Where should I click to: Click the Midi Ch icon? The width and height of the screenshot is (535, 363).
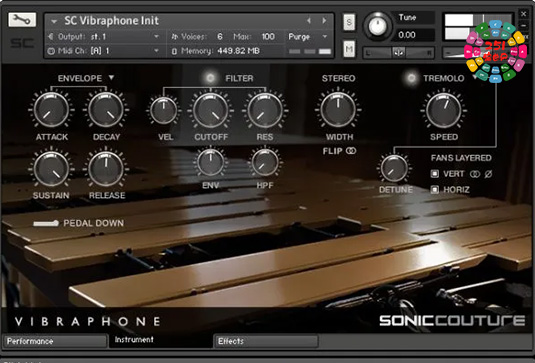click(x=51, y=51)
